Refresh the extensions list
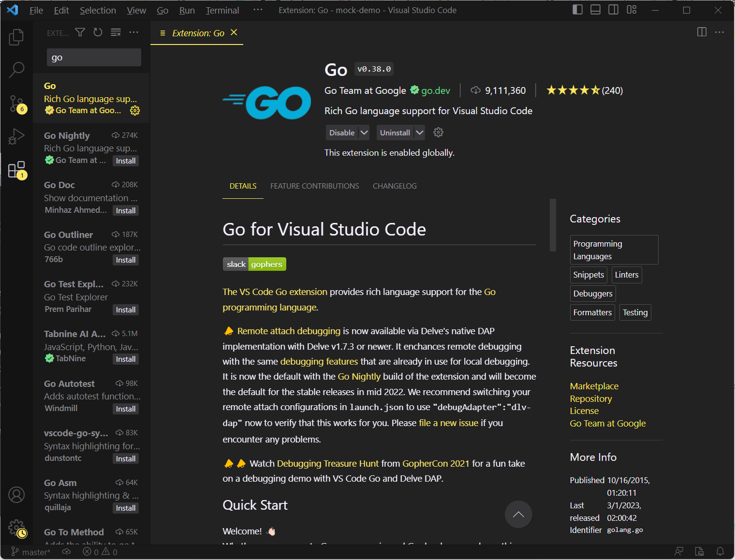Viewport: 735px width, 560px height. tap(98, 32)
